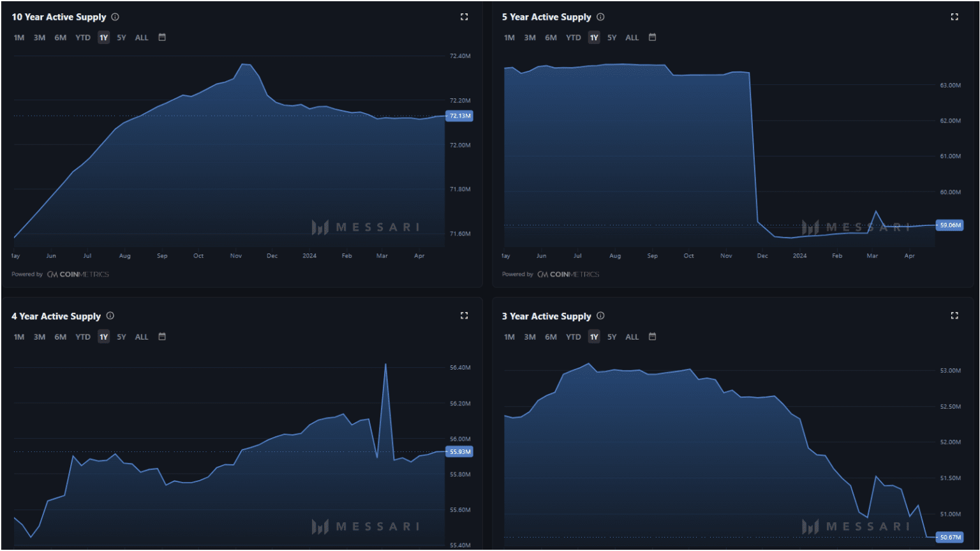Screen dimensions: 980x551
Task: Click the 72.13M current value label
Action: point(460,116)
